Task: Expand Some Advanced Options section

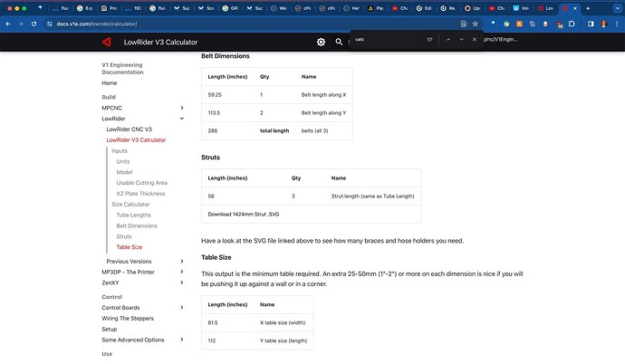Action: [x=182, y=340]
